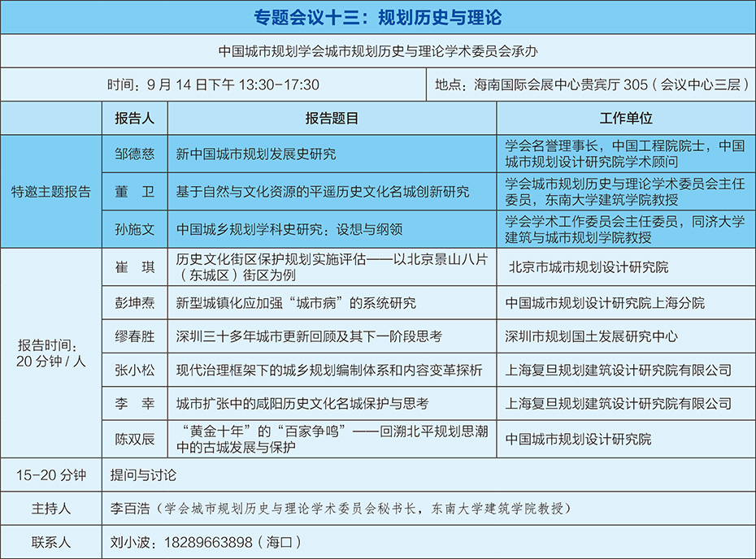Select the time cell "9月14日下午 13:30-17:30"
The image size is (756, 559).
click(213, 84)
